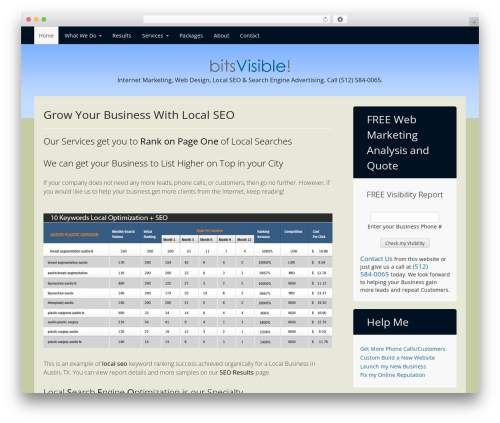Open the Packages nav item

tap(191, 35)
